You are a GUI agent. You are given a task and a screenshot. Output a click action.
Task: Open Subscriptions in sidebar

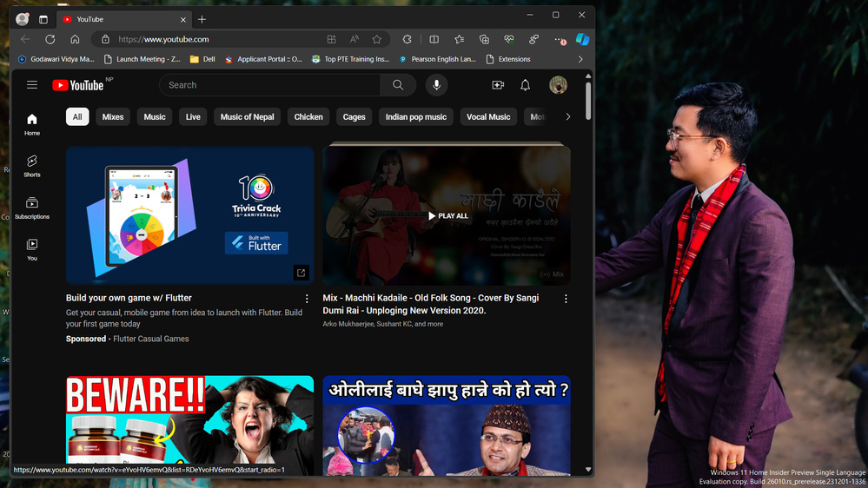click(x=32, y=208)
